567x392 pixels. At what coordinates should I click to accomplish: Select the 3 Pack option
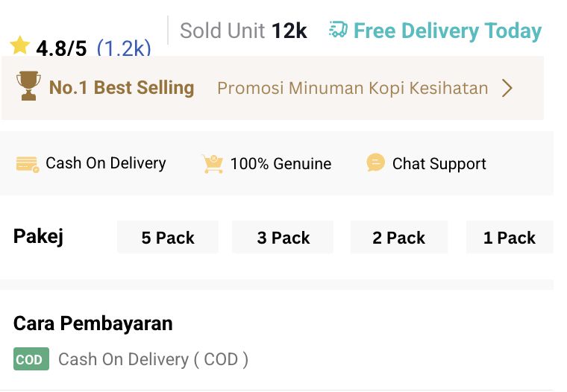click(283, 238)
